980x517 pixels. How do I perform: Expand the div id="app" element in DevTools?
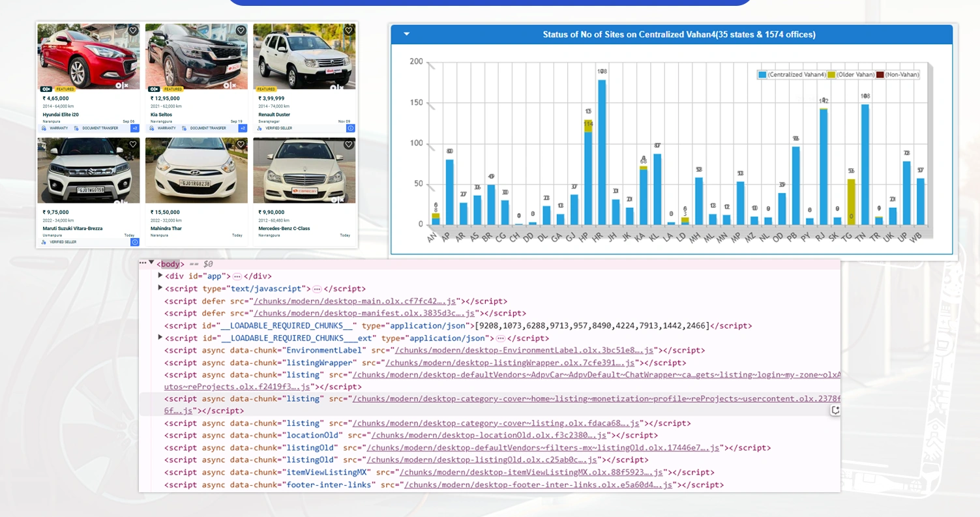pos(160,276)
